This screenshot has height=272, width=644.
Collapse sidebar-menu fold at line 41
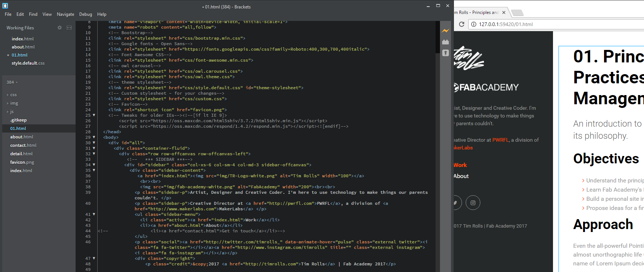[x=94, y=214]
